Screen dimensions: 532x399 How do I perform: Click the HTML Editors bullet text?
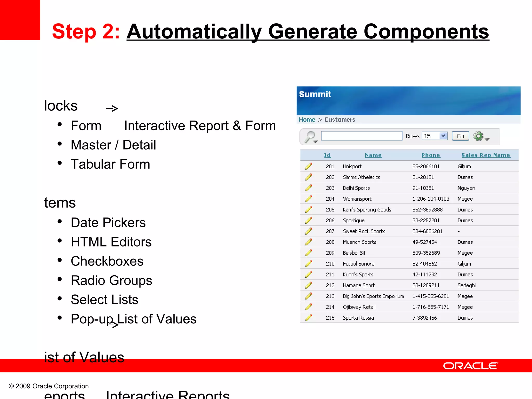tap(111, 242)
